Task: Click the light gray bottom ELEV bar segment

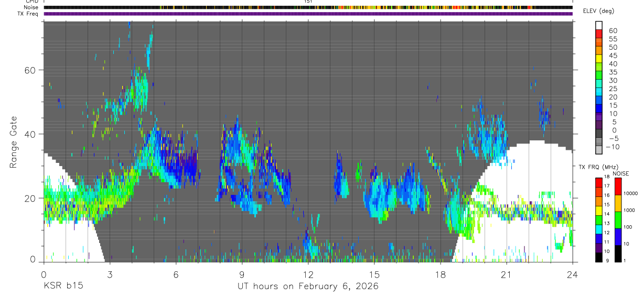Action: tap(599, 150)
